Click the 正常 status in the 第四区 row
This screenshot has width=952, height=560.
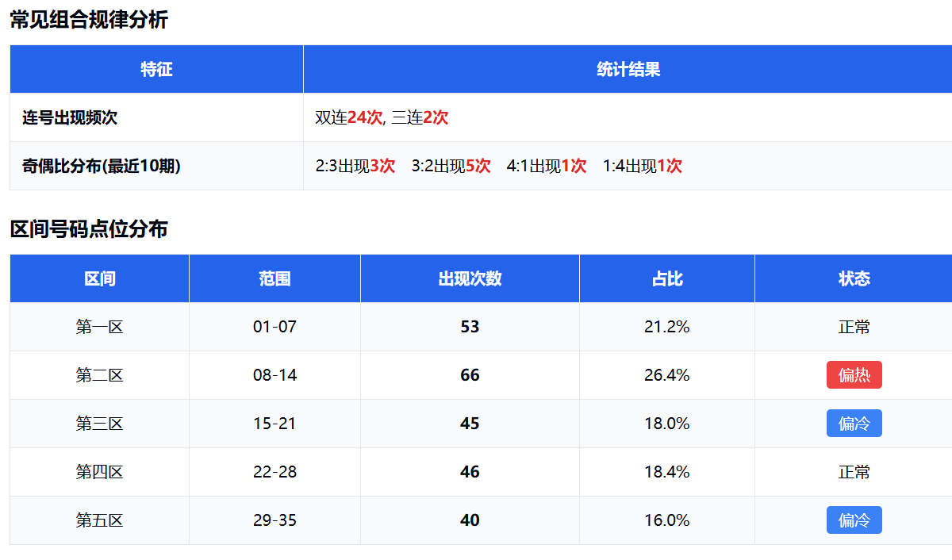click(854, 472)
